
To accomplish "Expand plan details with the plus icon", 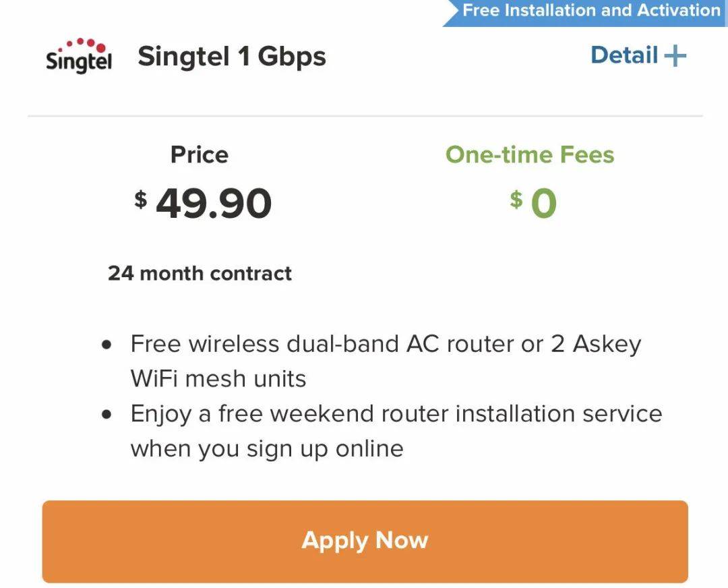I will point(675,56).
